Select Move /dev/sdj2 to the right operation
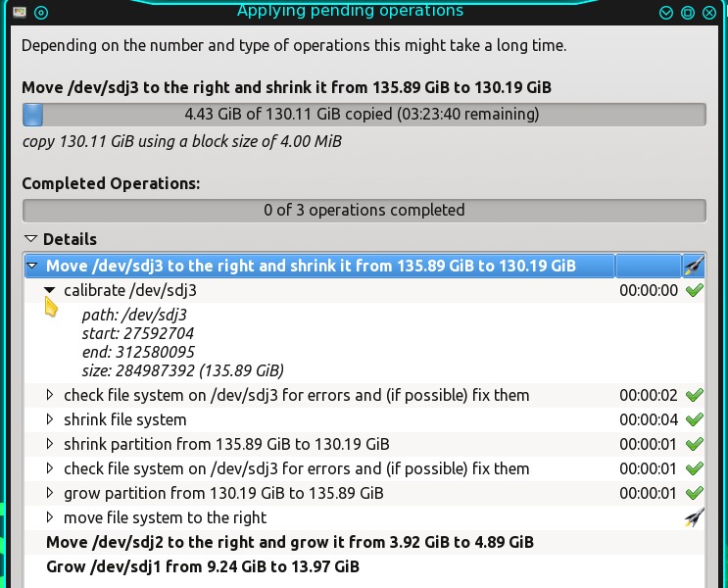The height and width of the screenshot is (588, 728). (290, 542)
